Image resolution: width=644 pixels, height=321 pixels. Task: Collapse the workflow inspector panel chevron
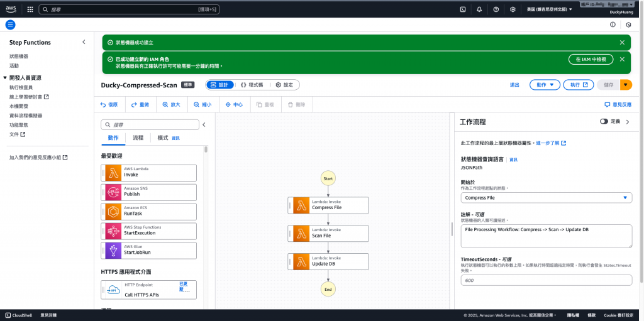pos(627,122)
